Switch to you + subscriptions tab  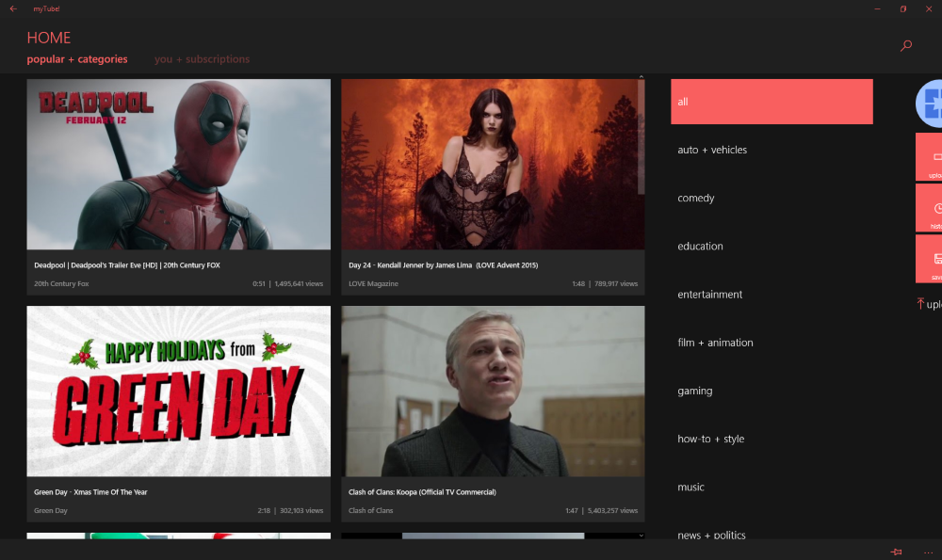(x=202, y=58)
